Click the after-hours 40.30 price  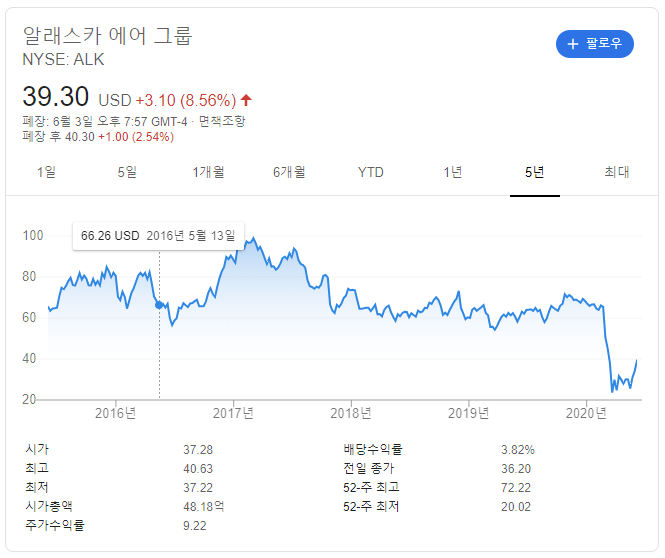coord(80,137)
